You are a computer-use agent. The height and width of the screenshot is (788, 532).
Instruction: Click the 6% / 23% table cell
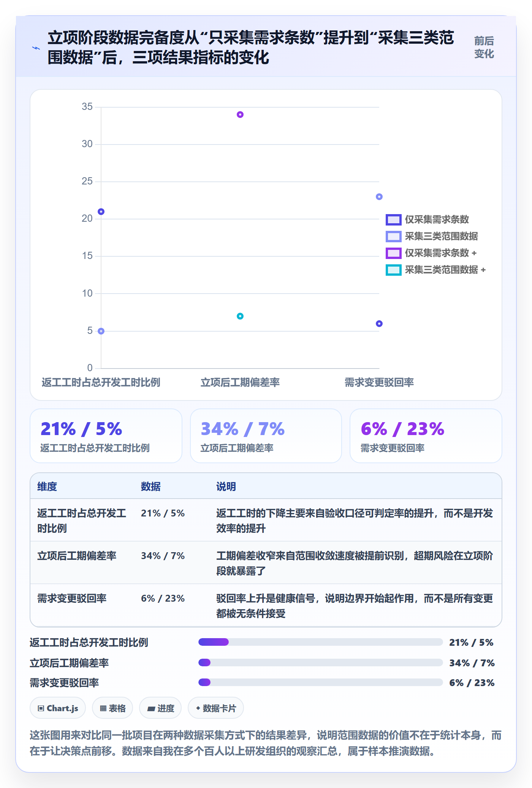(163, 599)
